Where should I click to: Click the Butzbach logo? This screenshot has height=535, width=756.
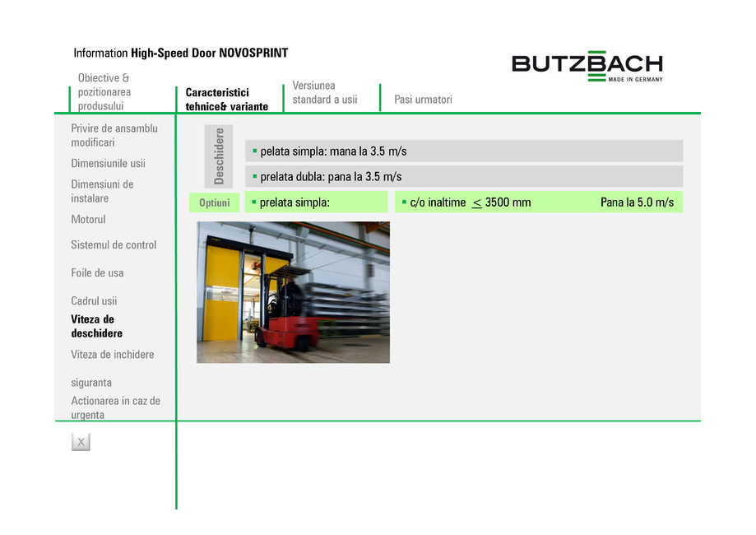coord(587,67)
